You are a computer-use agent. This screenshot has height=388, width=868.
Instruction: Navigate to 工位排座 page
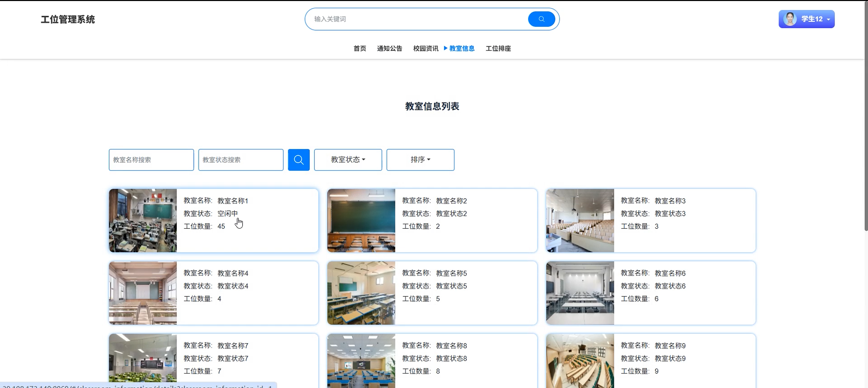tap(498, 49)
